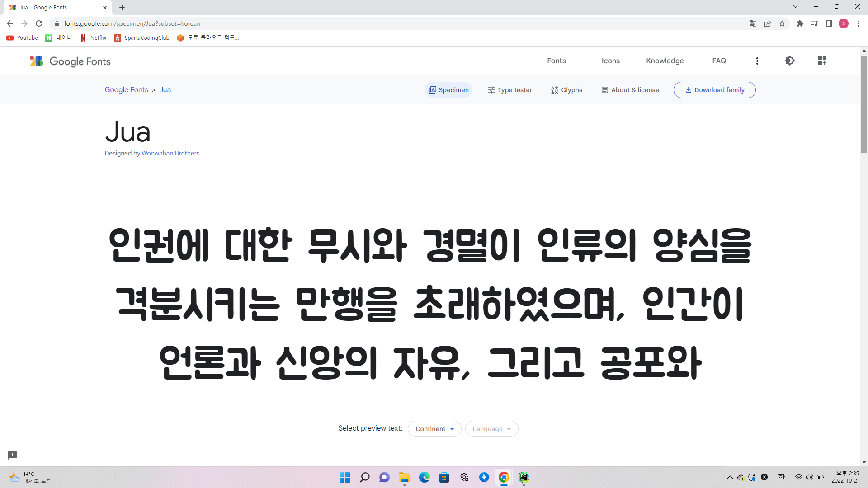Open Microsoft Edge from taskbar
Viewport: 868px width, 488px height.
pos(424,477)
